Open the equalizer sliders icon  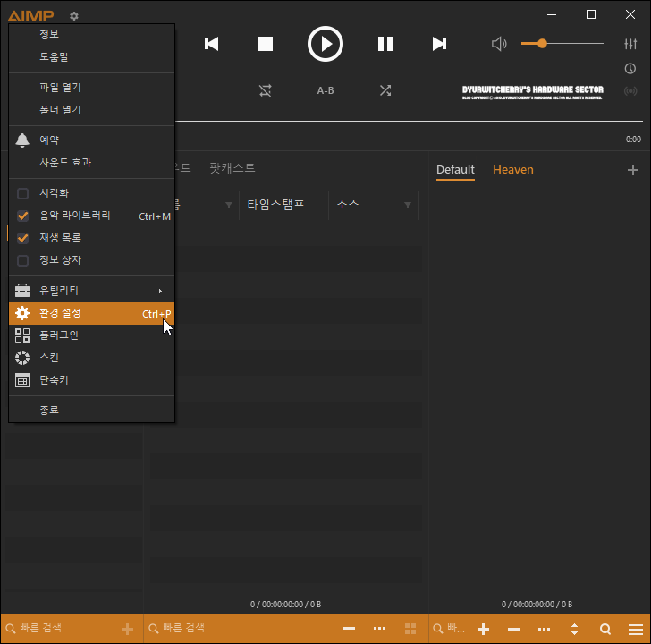coord(630,44)
